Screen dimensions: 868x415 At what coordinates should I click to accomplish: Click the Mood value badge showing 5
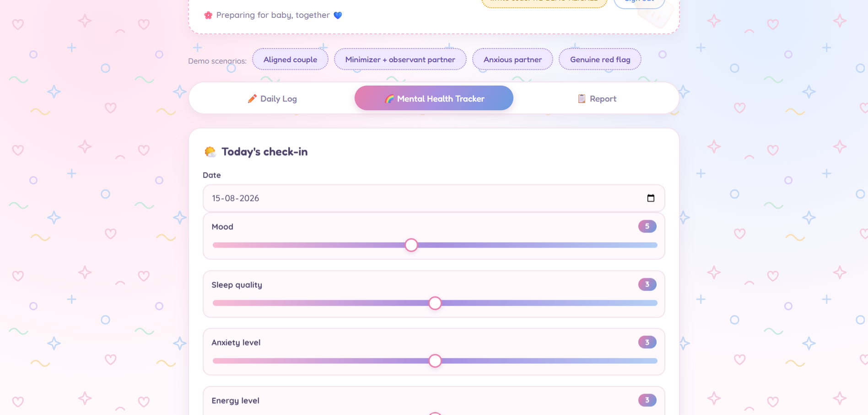pyautogui.click(x=647, y=226)
